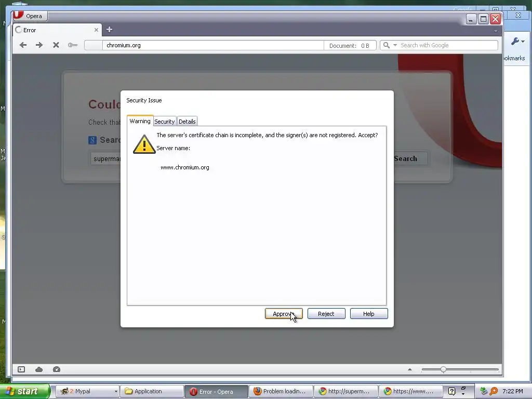The width and height of the screenshot is (532, 399).
Task: Open a new tab with plus button
Action: pyautogui.click(x=109, y=30)
